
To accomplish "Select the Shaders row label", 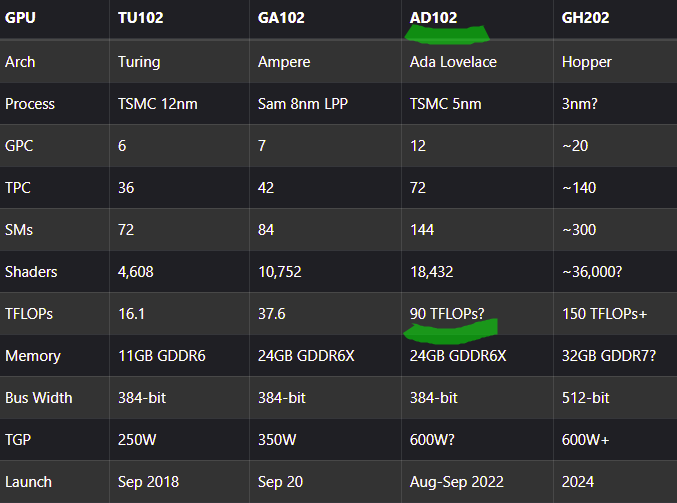I will pos(30,272).
